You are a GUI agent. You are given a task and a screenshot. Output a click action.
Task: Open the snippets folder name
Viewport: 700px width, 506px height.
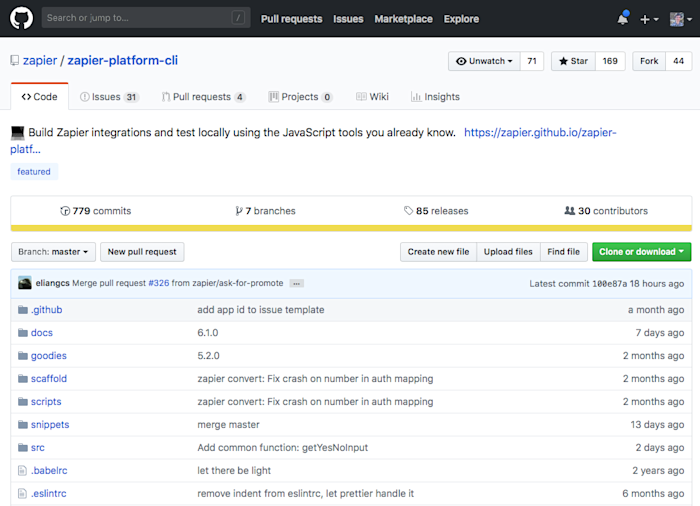[x=50, y=425]
